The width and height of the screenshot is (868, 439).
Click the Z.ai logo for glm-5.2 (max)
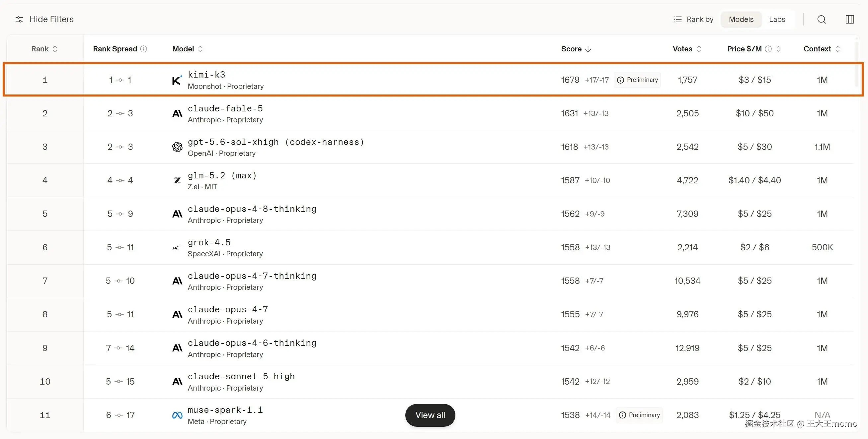pyautogui.click(x=177, y=181)
